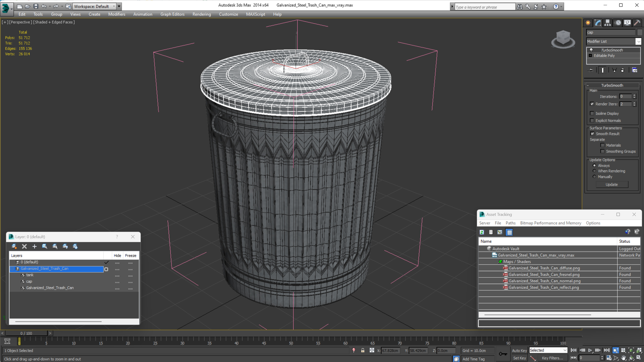
Task: Click Refresh icon in Asset Tracking toolbar
Action: pyautogui.click(x=482, y=232)
